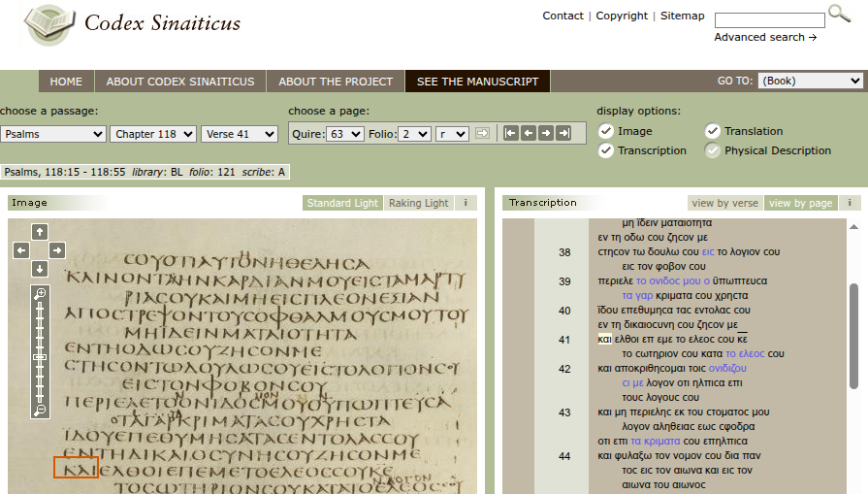Click the Codex Sinaiticus book logo
Image resolution: width=868 pixels, height=494 pixels.
pyautogui.click(x=49, y=24)
